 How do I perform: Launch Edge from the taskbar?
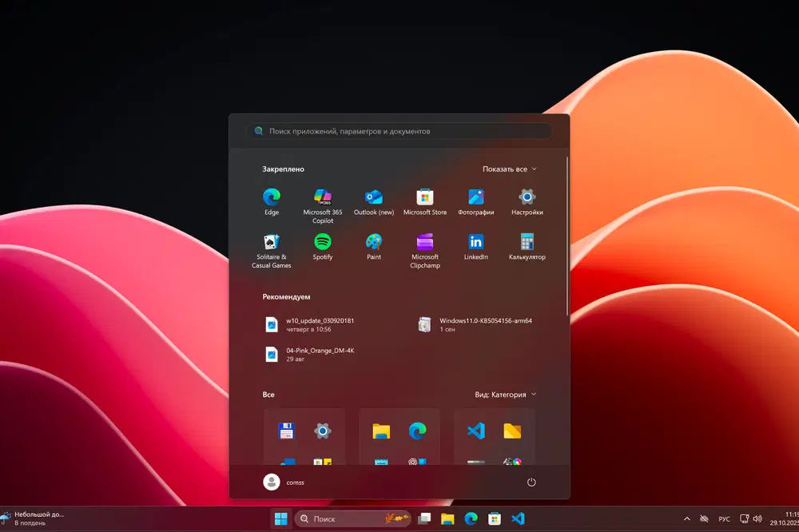(471, 518)
